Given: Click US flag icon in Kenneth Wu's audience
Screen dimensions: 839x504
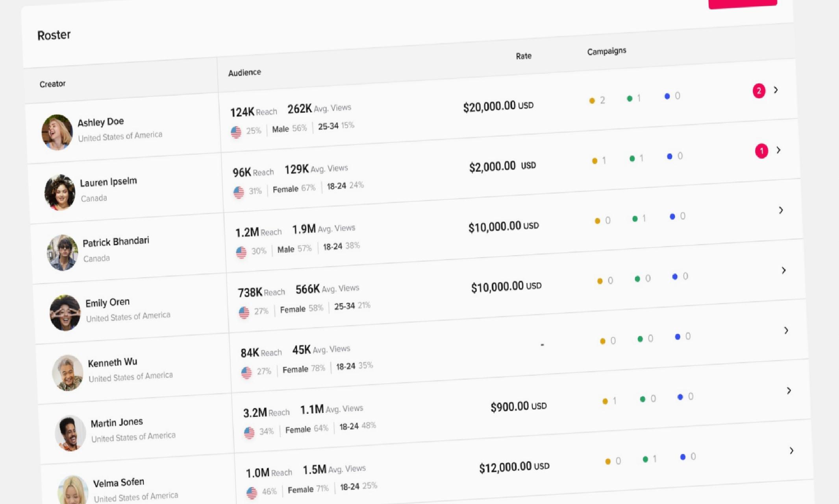Looking at the screenshot, I should pos(246,372).
